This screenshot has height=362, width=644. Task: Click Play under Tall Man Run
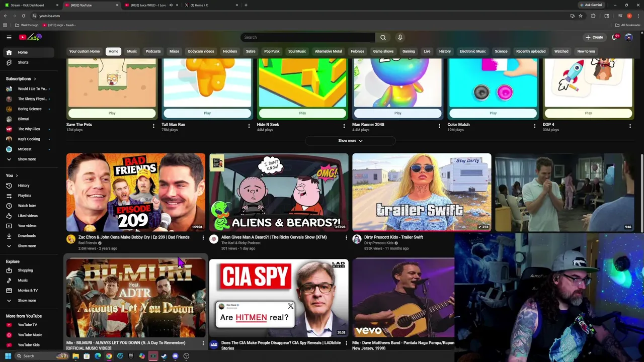click(207, 113)
